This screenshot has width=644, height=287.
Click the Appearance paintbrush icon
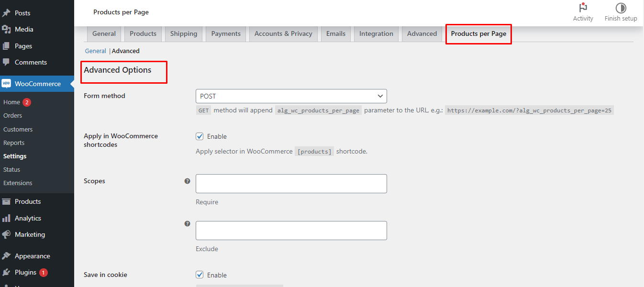(6, 256)
